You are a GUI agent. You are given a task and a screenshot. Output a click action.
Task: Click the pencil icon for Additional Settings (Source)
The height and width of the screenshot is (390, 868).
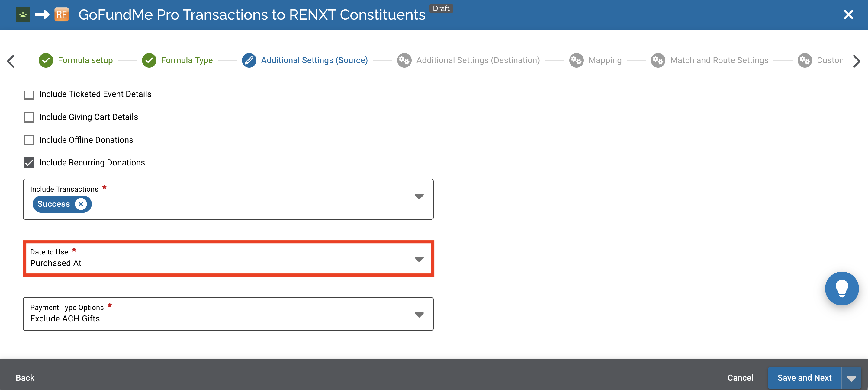point(249,60)
